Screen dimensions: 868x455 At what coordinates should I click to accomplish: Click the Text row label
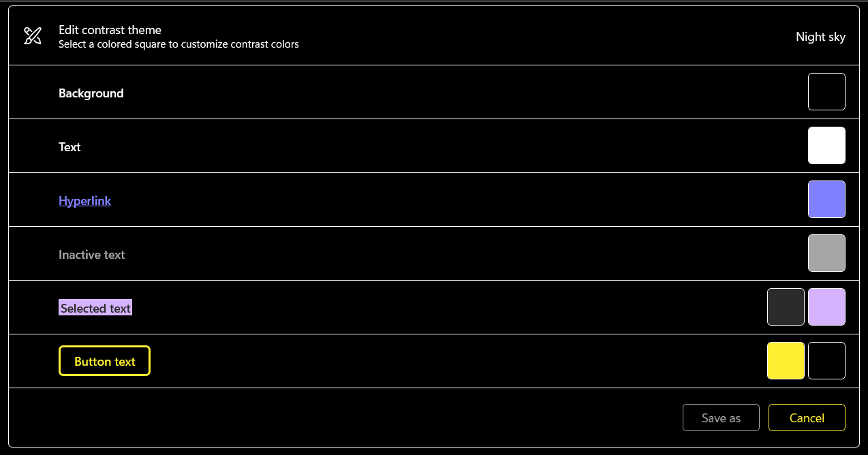69,147
